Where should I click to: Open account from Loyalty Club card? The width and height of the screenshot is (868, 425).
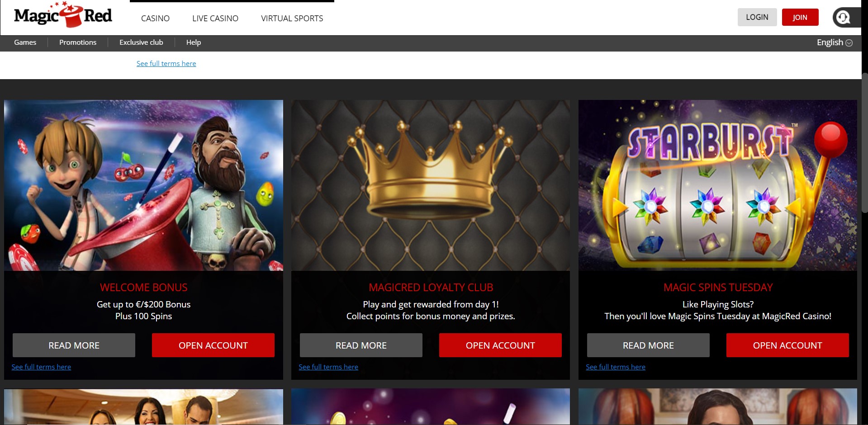[500, 345]
